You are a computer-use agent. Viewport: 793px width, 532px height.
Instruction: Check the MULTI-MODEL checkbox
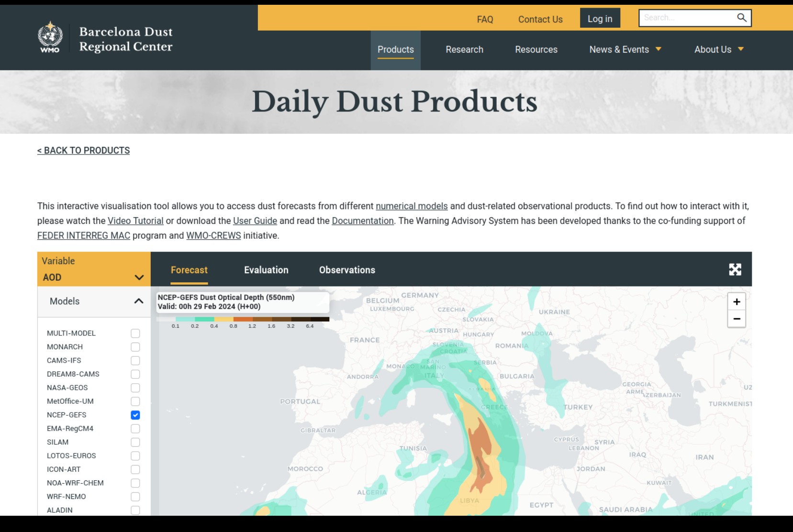135,333
